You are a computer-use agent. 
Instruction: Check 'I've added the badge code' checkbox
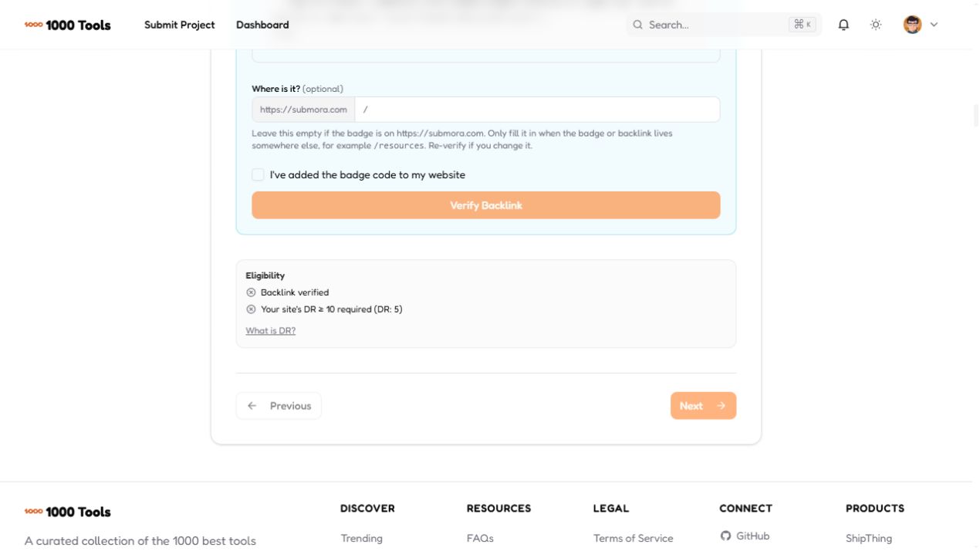tap(258, 175)
